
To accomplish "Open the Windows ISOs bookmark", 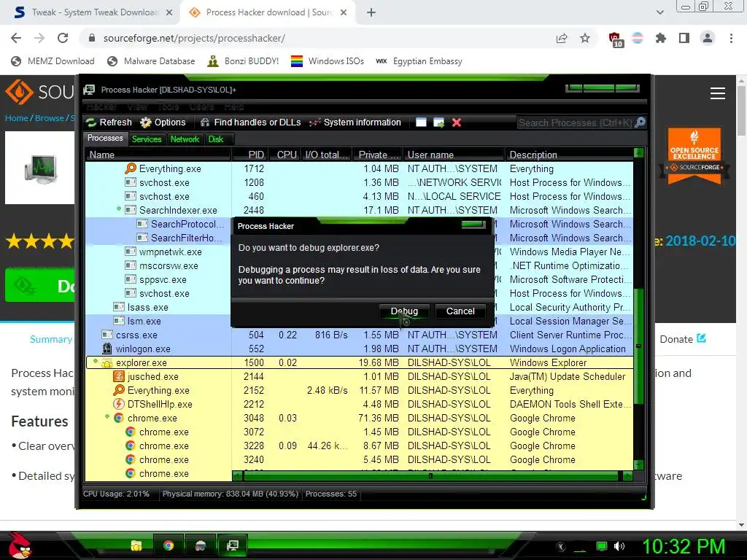I will pos(328,61).
